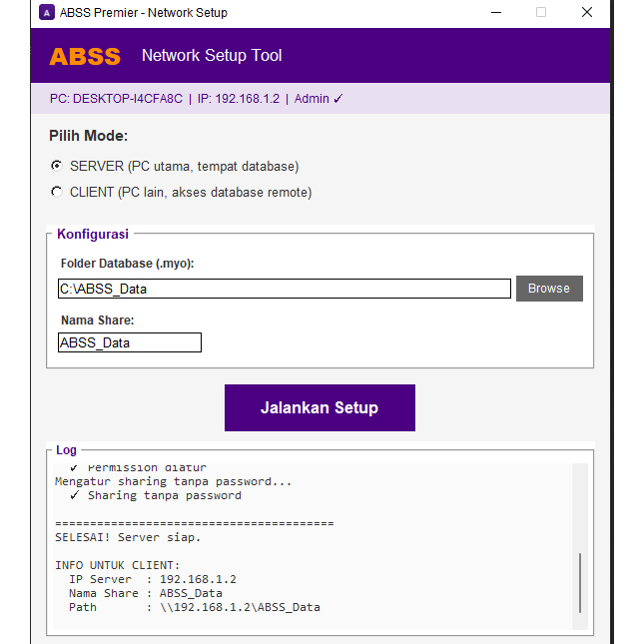Click the ABSS app icon in title bar
The height and width of the screenshot is (644, 644).
(47, 13)
